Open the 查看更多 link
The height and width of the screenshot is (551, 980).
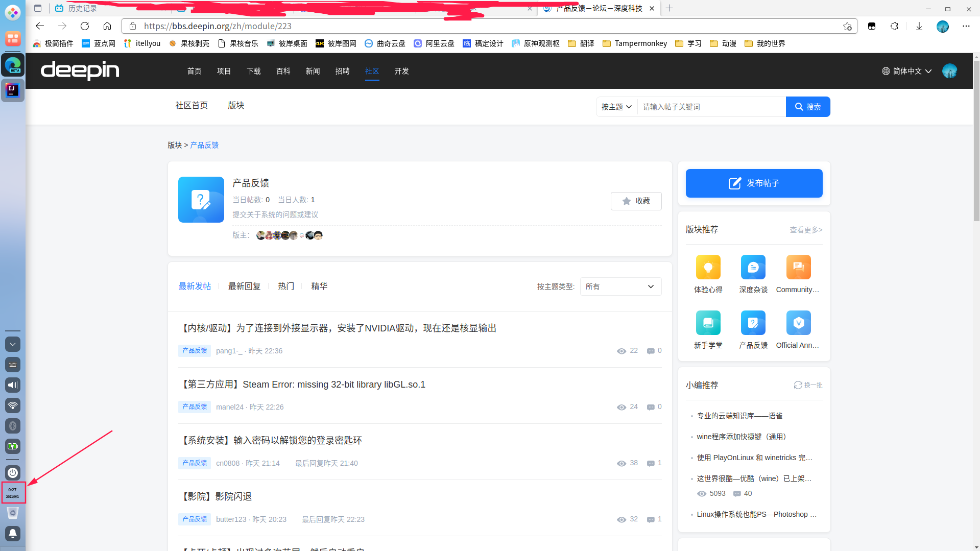(806, 230)
